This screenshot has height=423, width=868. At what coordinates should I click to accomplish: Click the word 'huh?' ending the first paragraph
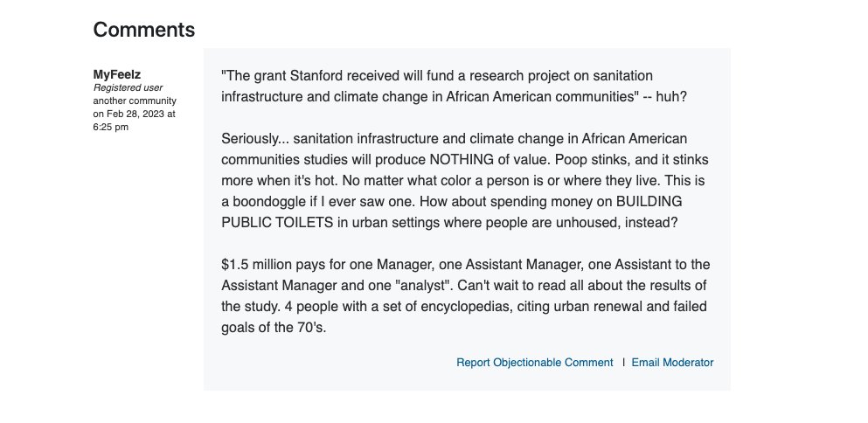coord(671,97)
